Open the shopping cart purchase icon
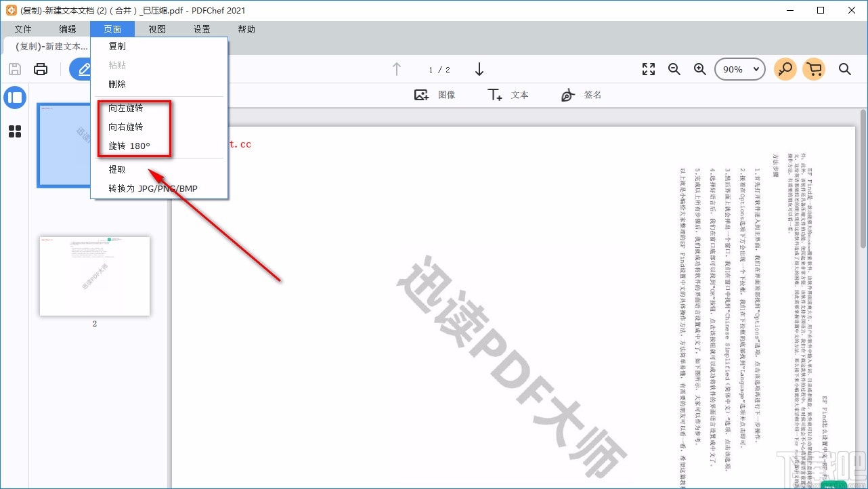 [x=814, y=68]
